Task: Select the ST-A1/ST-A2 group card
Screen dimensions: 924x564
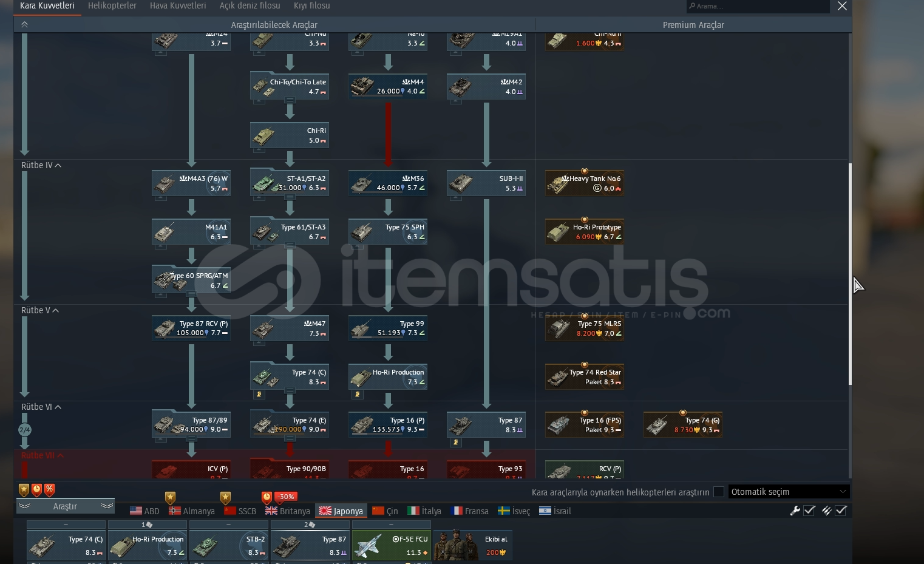Action: click(290, 183)
